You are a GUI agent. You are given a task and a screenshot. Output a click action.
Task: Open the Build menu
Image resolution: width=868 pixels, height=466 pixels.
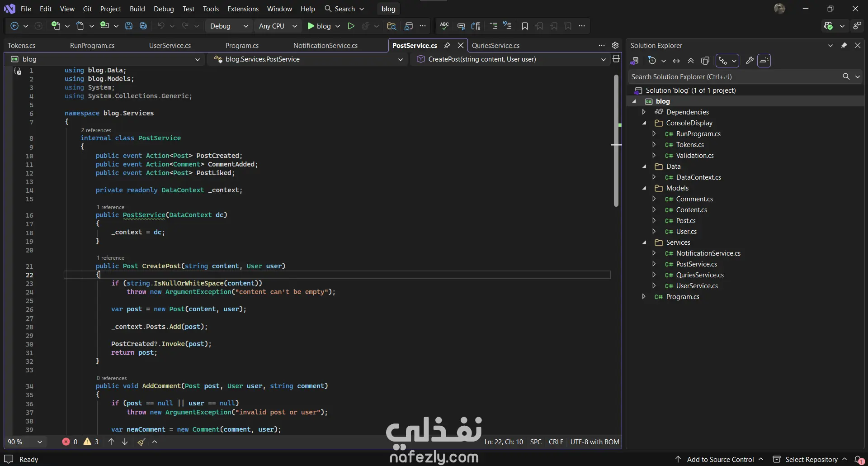pyautogui.click(x=137, y=9)
